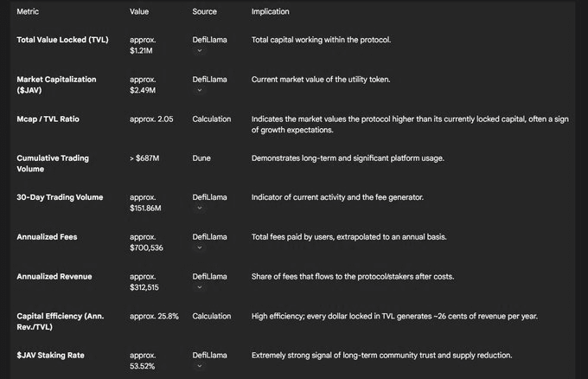The image size is (588, 379).
Task: Select the Source column header
Action: tap(204, 11)
